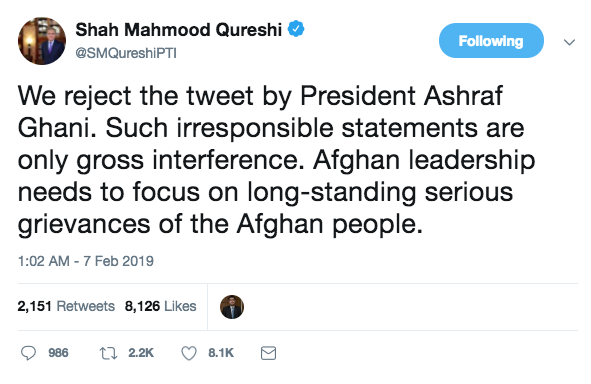Click the 2.2K retweet count
The image size is (591, 384).
click(x=141, y=353)
